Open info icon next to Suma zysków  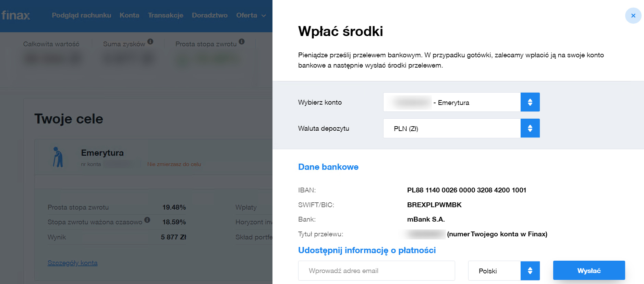150,42
